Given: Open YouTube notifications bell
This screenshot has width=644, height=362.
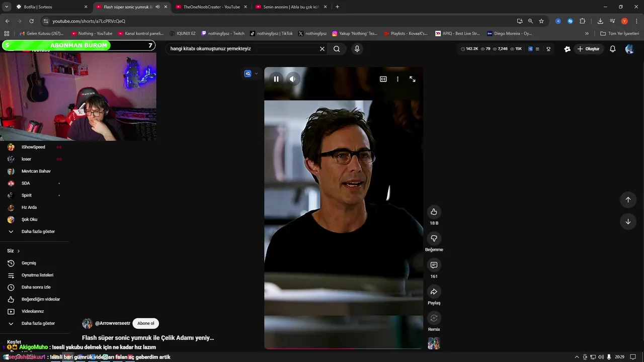Looking at the screenshot, I should tap(613, 49).
